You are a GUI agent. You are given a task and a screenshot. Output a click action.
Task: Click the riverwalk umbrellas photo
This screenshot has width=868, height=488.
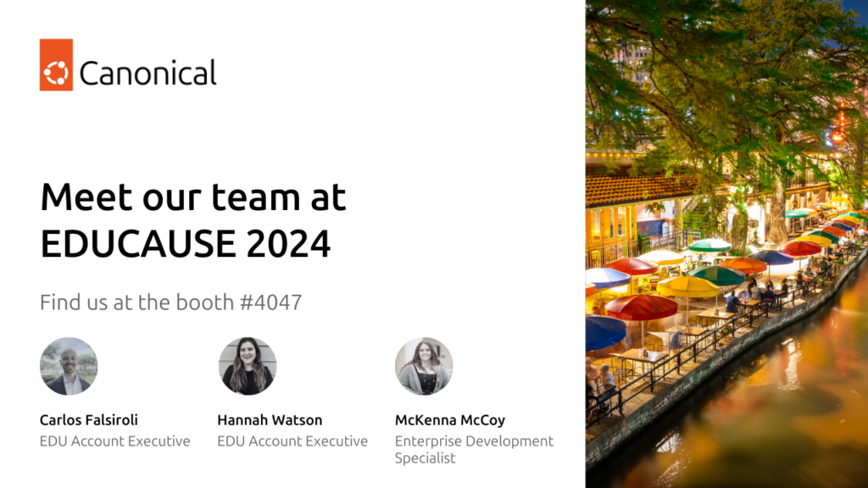(726, 244)
